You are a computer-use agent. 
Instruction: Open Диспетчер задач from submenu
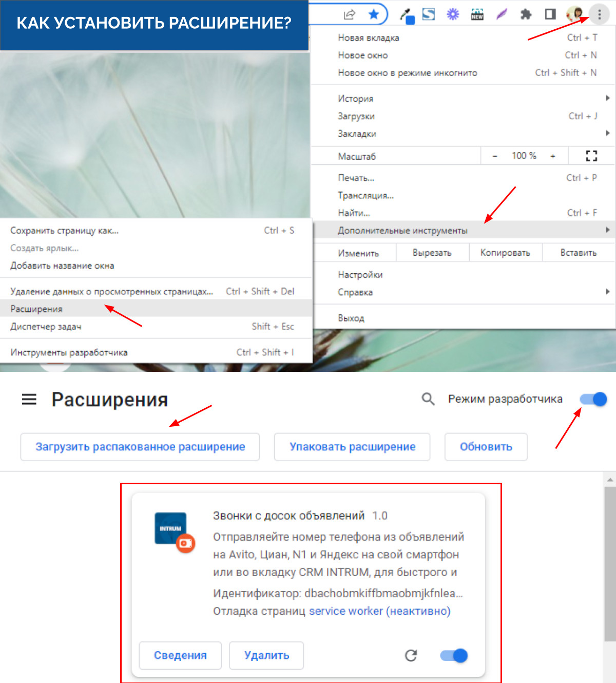point(156,326)
